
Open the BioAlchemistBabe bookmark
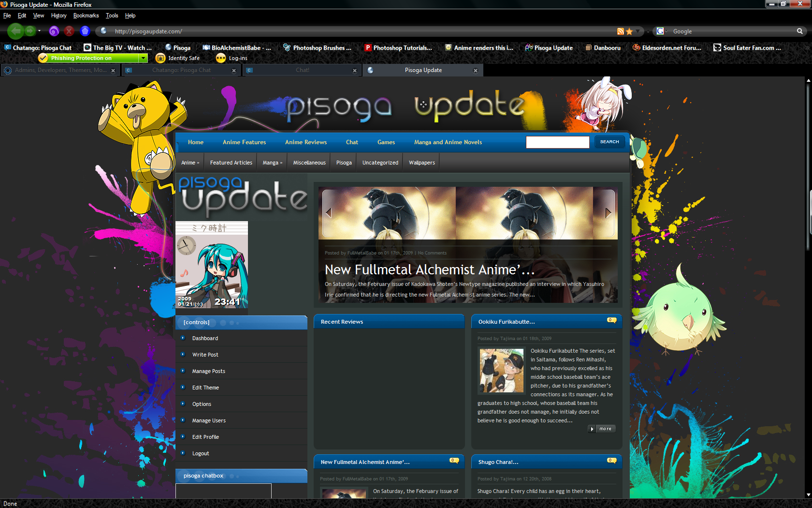[237, 48]
